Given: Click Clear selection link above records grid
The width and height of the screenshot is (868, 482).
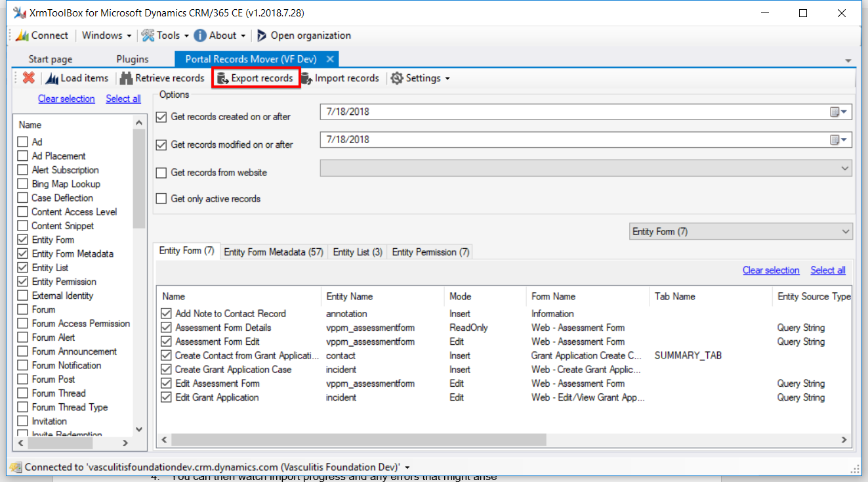Looking at the screenshot, I should click(771, 270).
